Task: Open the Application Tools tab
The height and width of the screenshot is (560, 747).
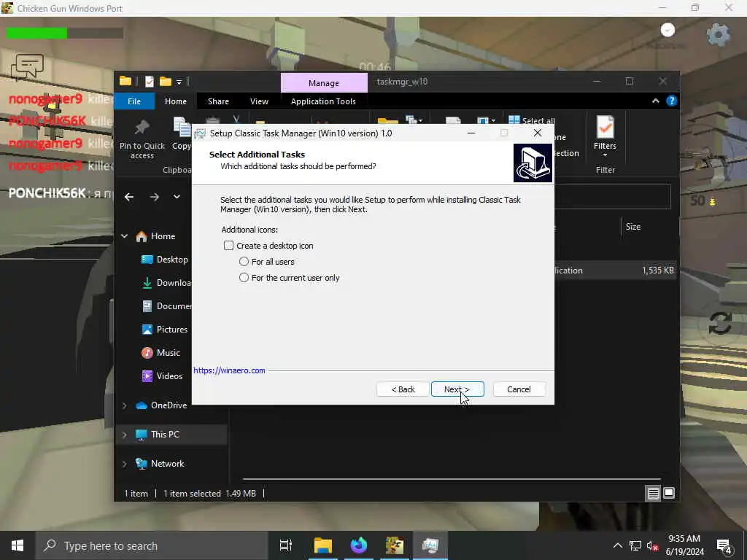Action: point(323,101)
